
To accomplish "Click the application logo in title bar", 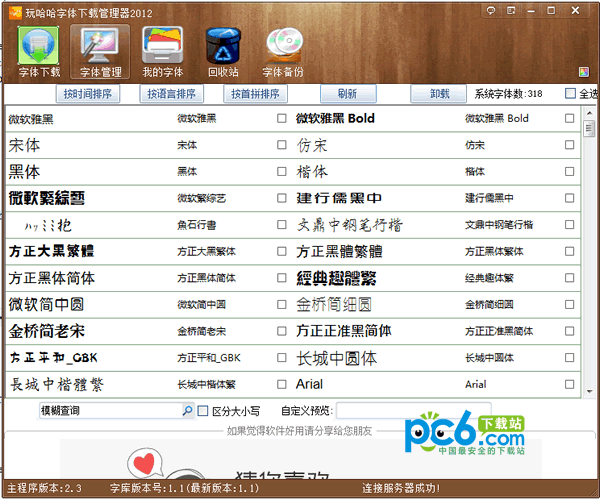I will 15,13.
